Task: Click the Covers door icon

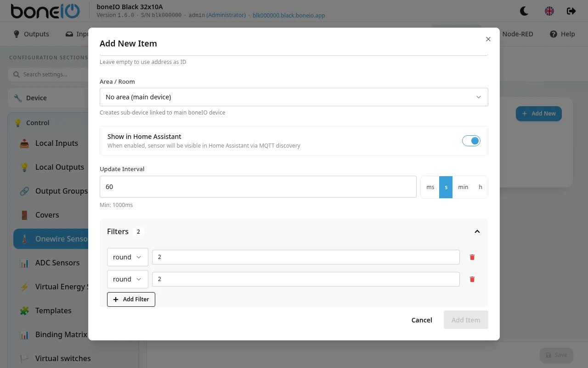Action: 24,215
